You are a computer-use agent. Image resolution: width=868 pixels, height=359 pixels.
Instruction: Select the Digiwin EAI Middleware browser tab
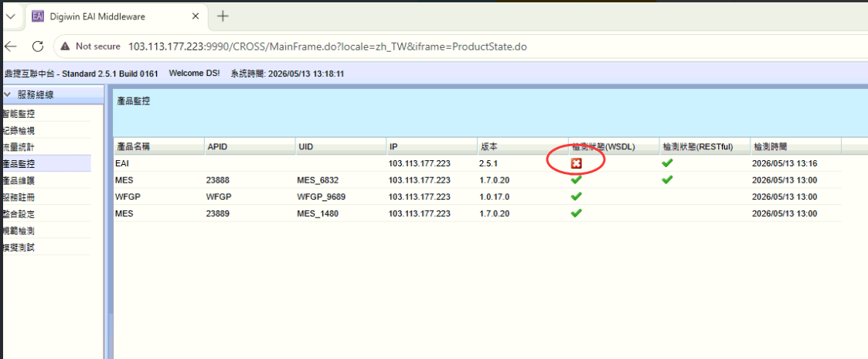click(116, 16)
